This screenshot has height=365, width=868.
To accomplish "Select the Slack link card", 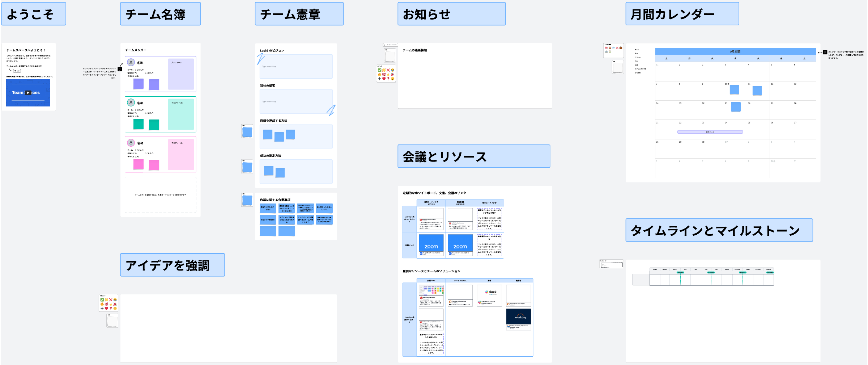I will click(x=489, y=295).
